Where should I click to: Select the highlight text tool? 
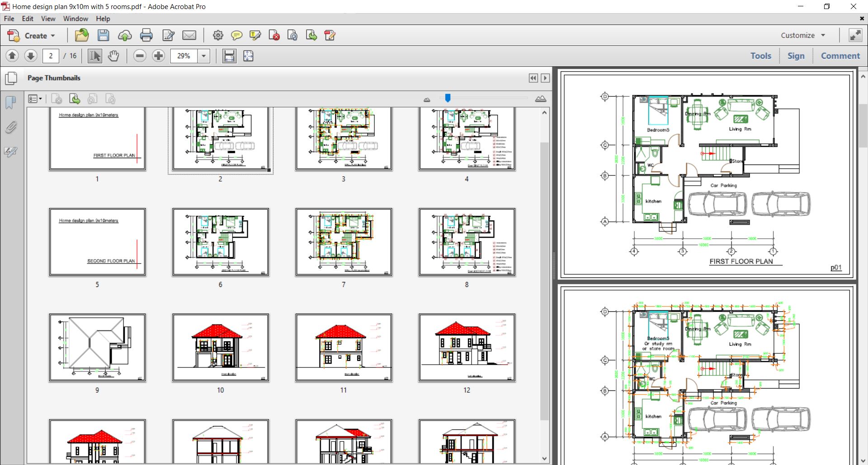(x=255, y=35)
